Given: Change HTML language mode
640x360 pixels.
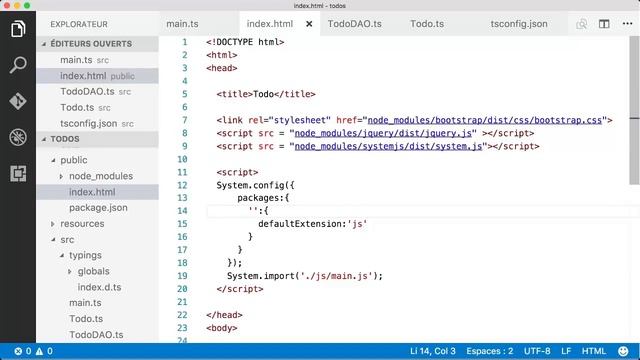Looking at the screenshot, I should 593,351.
